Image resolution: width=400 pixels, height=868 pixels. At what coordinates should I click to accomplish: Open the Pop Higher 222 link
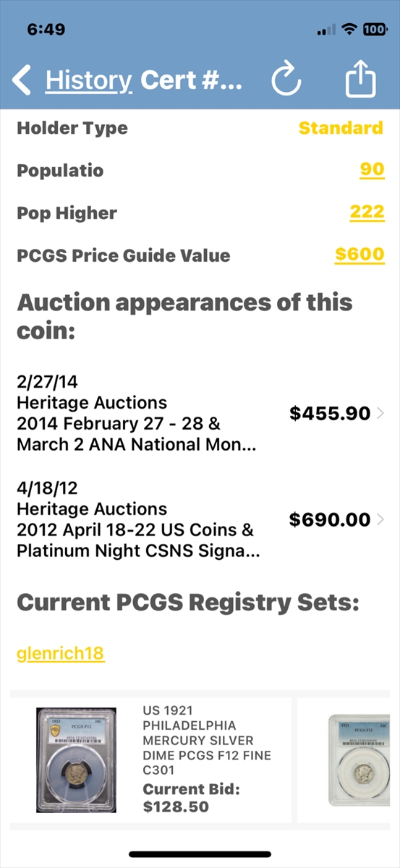click(367, 212)
